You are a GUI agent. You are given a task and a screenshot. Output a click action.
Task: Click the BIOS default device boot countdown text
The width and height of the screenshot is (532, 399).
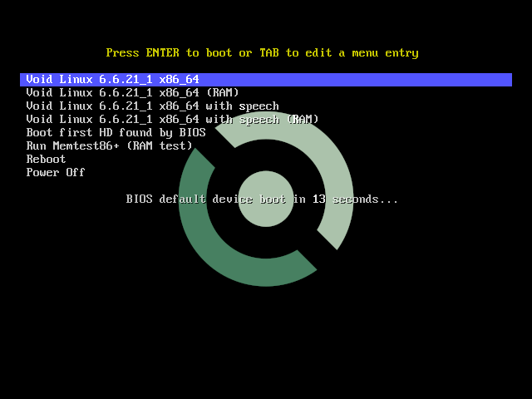click(x=262, y=199)
